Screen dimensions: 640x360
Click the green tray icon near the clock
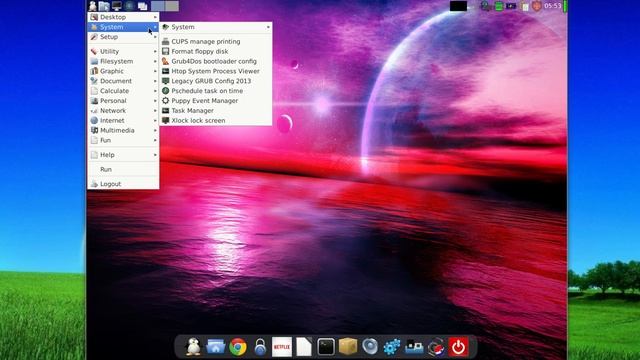pyautogui.click(x=498, y=6)
